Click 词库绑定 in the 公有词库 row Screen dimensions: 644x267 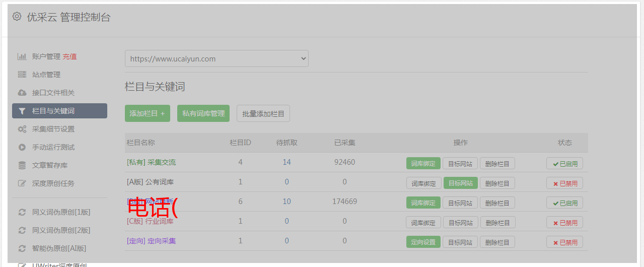(423, 183)
